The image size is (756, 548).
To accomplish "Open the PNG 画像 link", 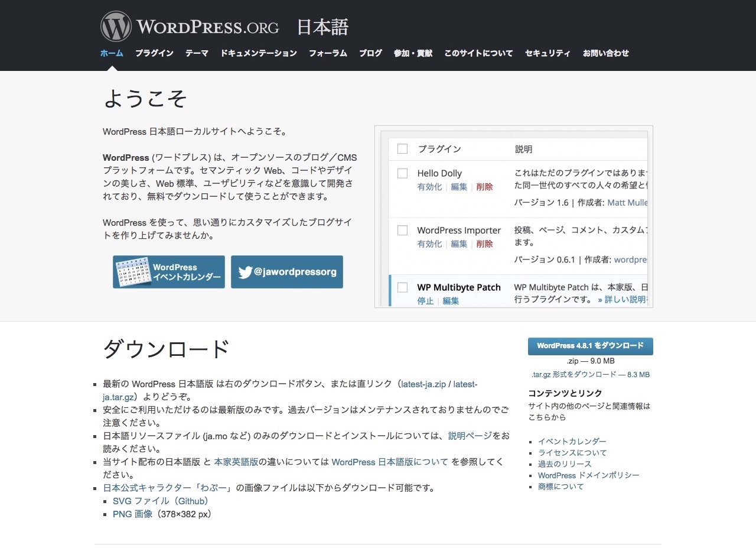I will 133,514.
